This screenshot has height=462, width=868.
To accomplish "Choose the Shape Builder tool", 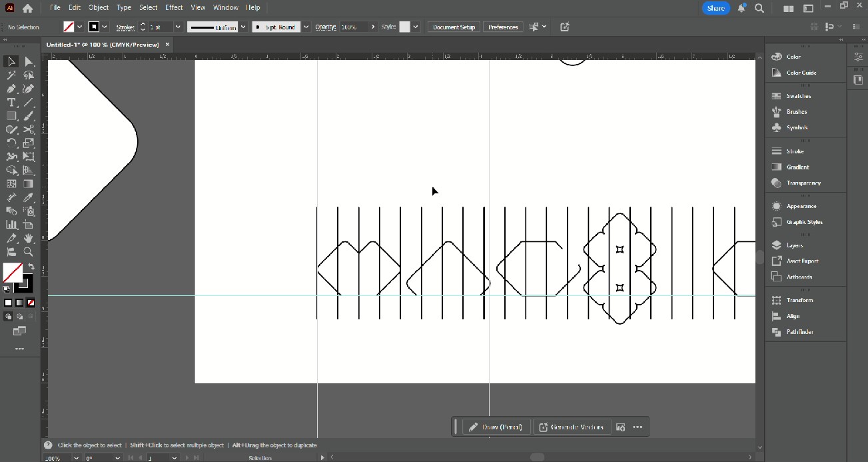I will click(x=11, y=171).
